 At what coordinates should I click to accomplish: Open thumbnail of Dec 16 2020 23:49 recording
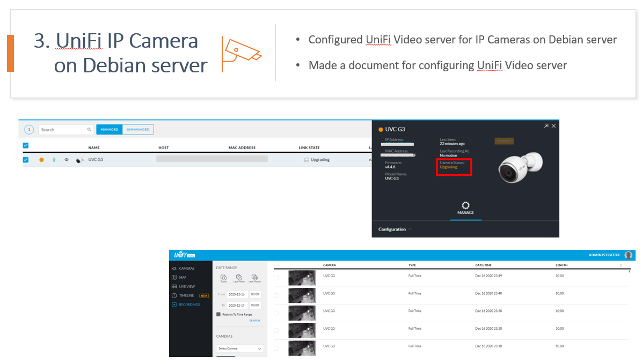pos(302,278)
